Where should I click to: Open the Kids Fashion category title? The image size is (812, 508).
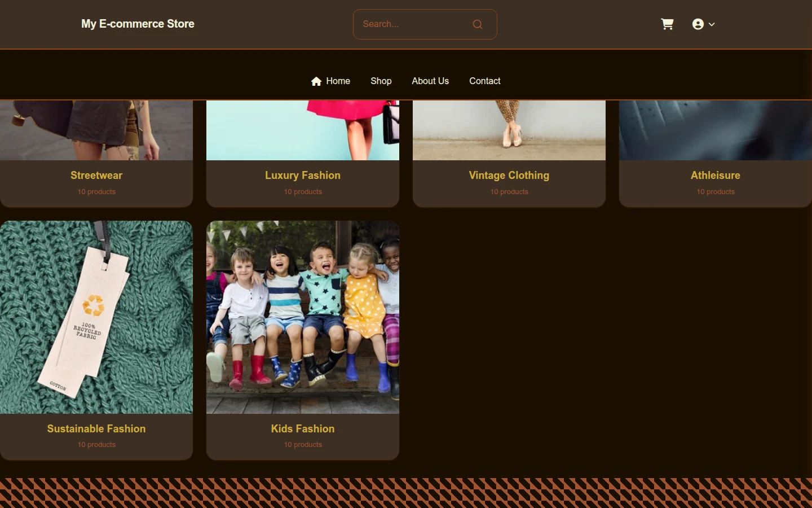coord(303,428)
